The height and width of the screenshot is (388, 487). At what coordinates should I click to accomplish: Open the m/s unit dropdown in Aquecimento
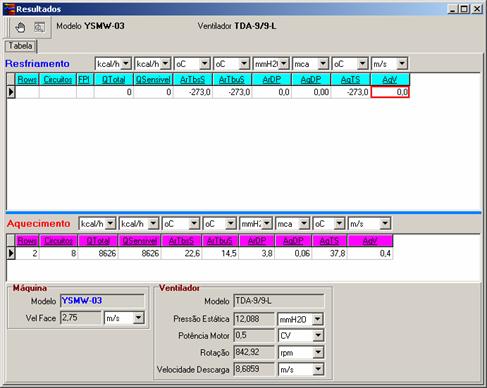pos(385,223)
